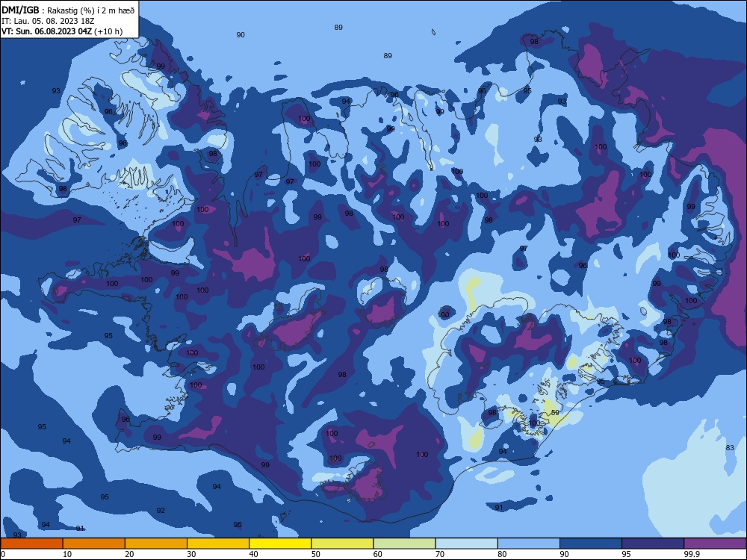This screenshot has width=747, height=560.
Task: Select the '10' legend scale label
Action: (67, 554)
